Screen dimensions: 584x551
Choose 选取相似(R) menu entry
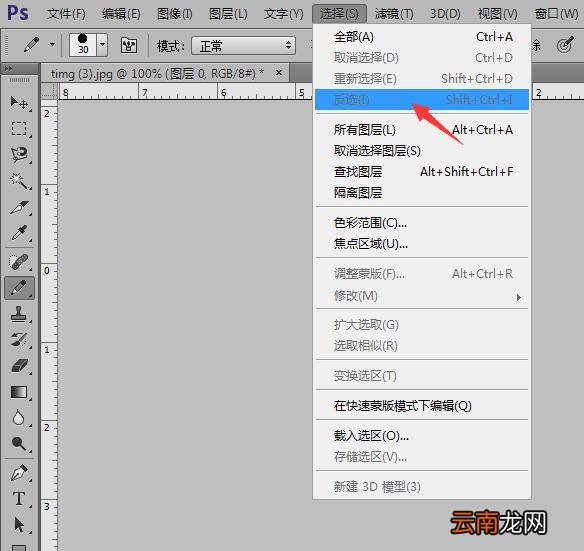pyautogui.click(x=423, y=346)
